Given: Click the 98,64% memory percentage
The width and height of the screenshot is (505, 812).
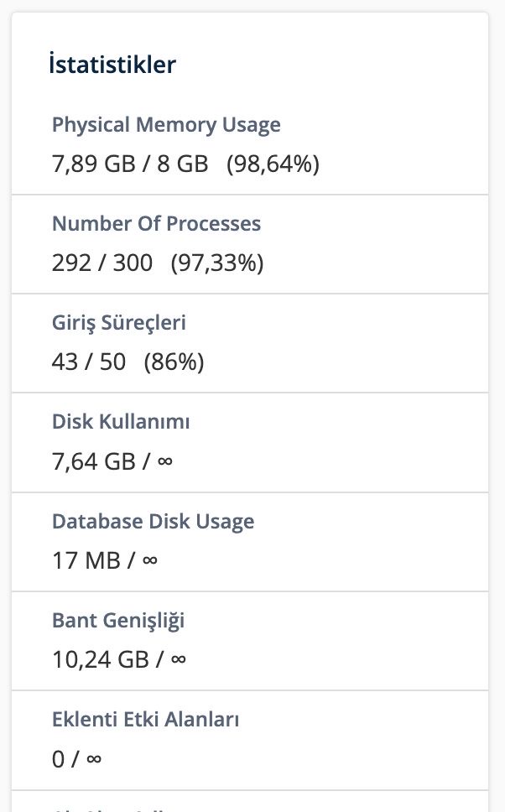Looking at the screenshot, I should coord(273,164).
